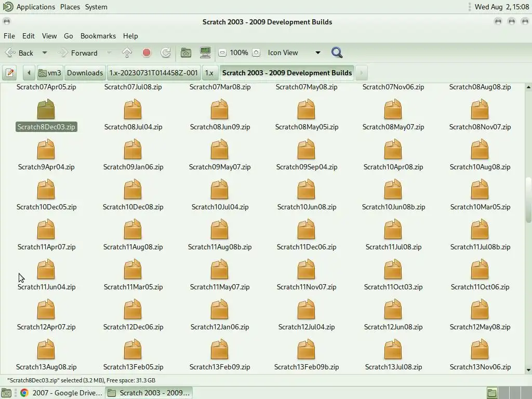This screenshot has height=399, width=532.
Task: Zoom out with the minus button
Action: [222, 52]
